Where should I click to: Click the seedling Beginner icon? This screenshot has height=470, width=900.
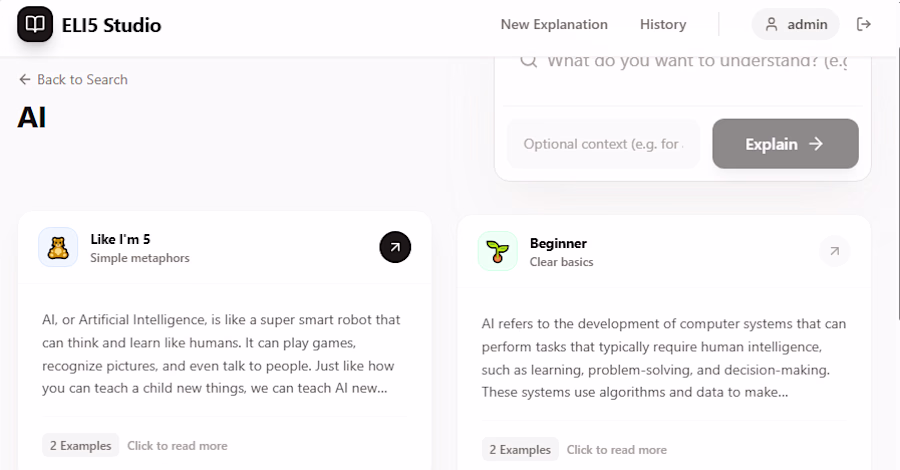[497, 251]
